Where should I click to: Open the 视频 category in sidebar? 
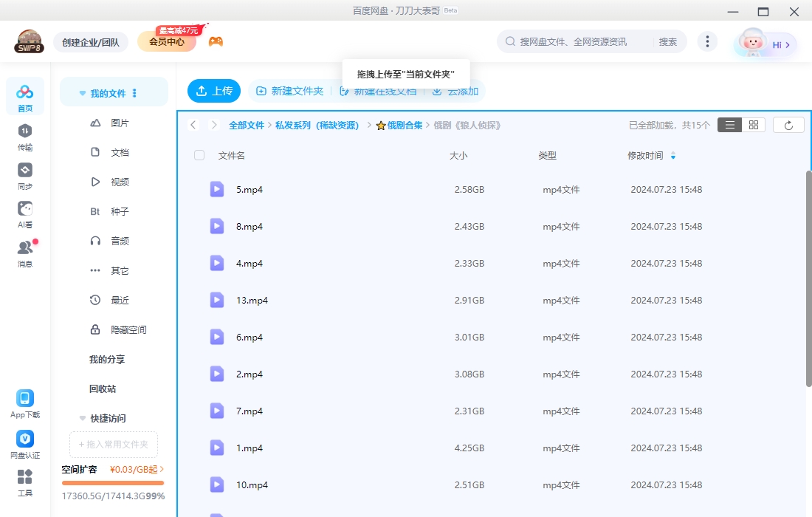[120, 182]
